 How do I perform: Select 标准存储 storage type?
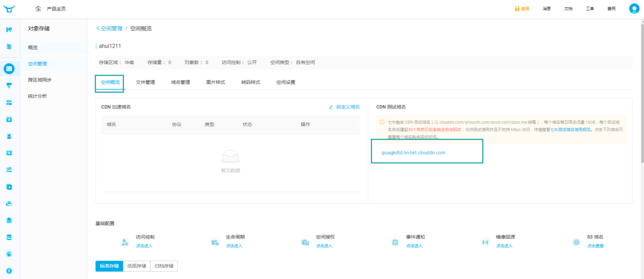(109, 266)
